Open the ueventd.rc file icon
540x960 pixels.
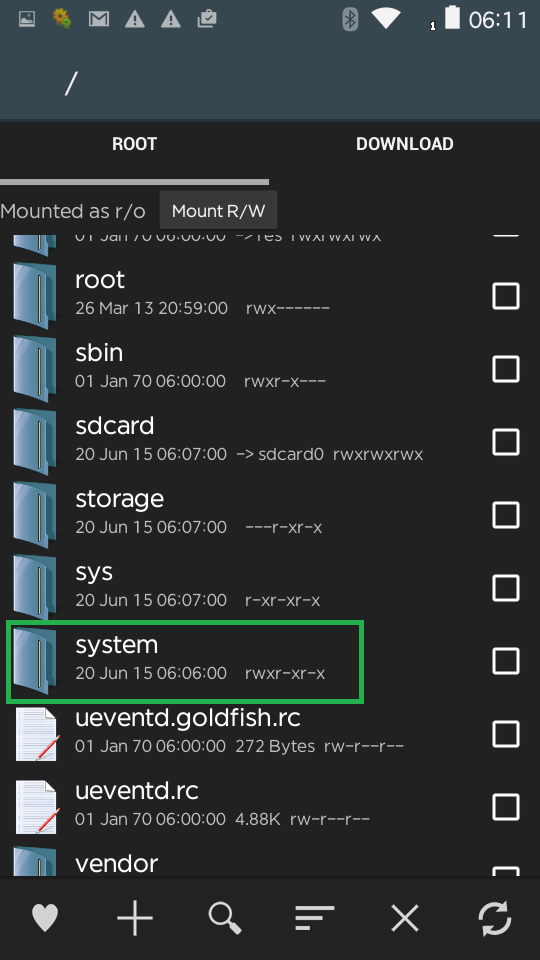coord(37,807)
